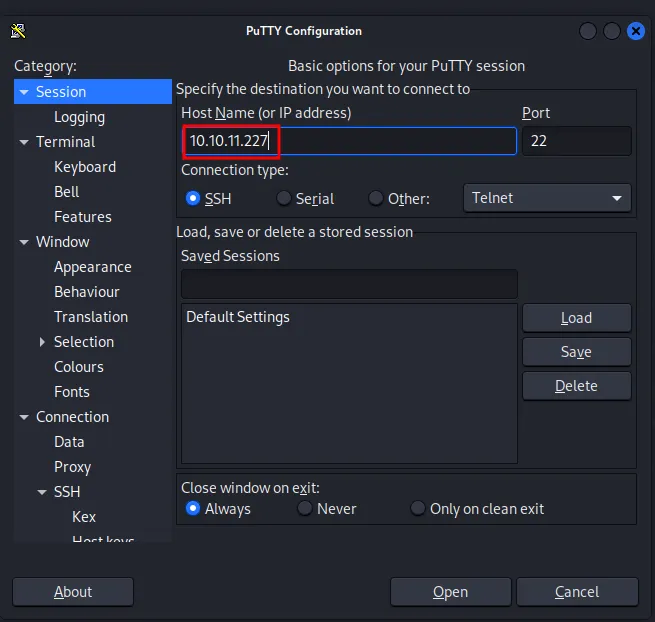This screenshot has height=622, width=655.
Task: Click the Load session button
Action: pyautogui.click(x=576, y=318)
